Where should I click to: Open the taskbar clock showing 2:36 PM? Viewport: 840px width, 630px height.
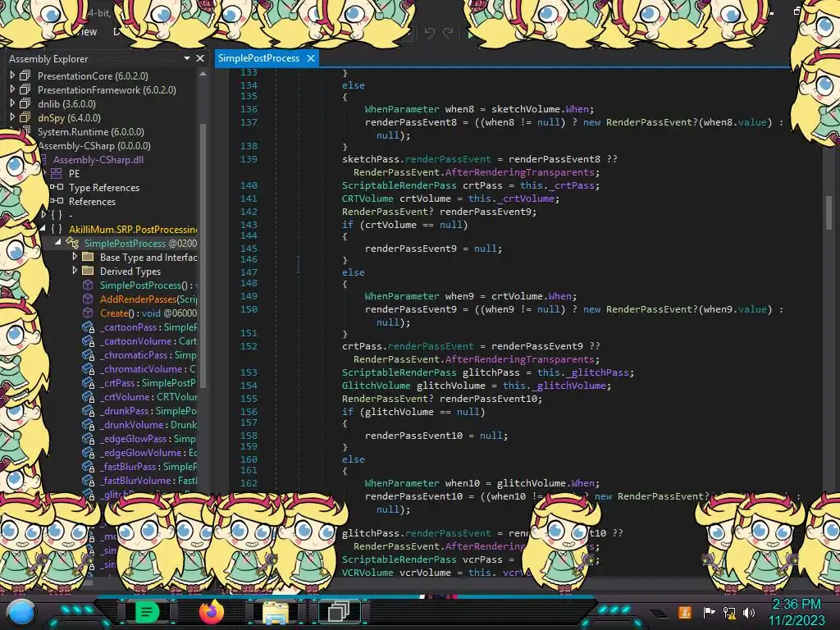coord(797,612)
